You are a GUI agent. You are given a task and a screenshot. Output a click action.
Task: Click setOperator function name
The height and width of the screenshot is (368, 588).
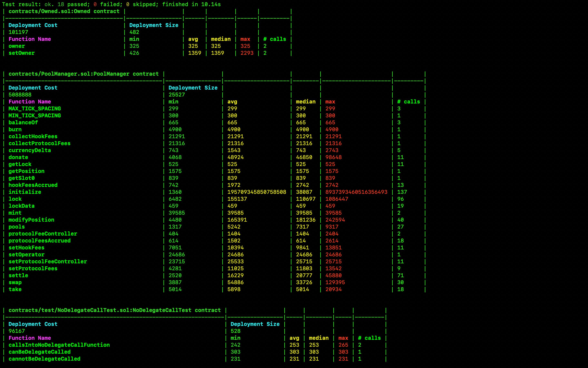pos(27,255)
